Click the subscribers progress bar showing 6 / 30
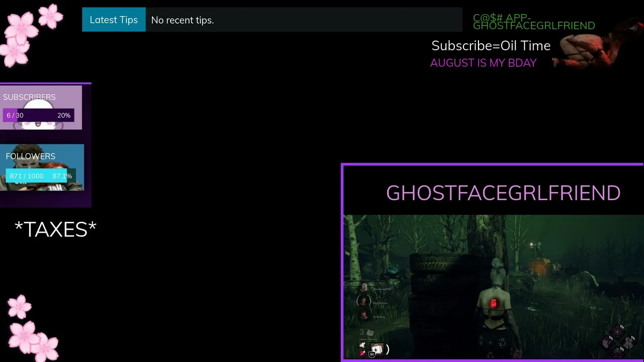 tap(39, 115)
